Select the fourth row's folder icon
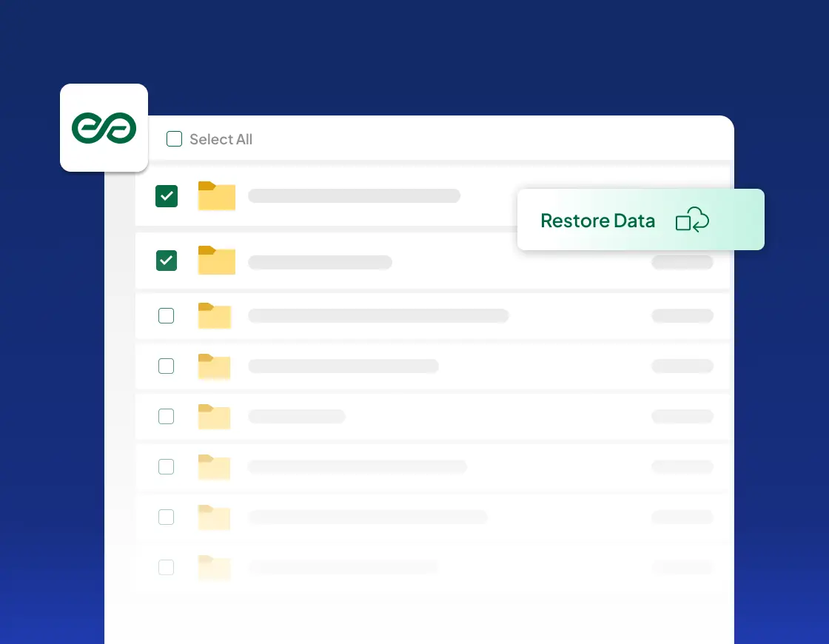 [215, 366]
